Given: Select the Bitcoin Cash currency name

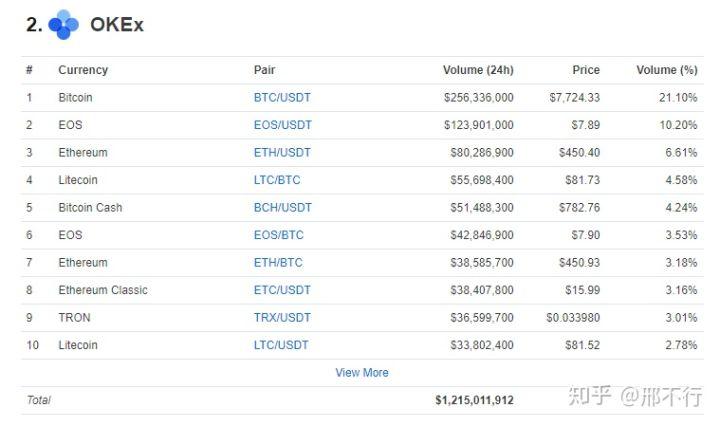Looking at the screenshot, I should coord(90,207).
